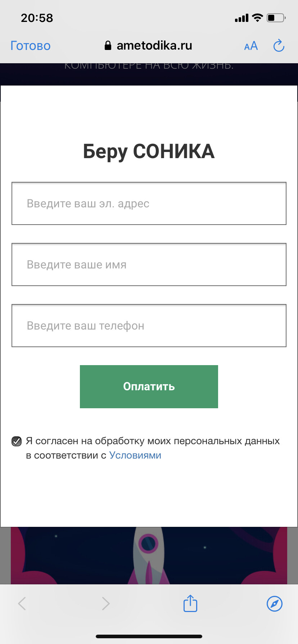Open the share sheet icon
The width and height of the screenshot is (298, 644).
coord(190,603)
